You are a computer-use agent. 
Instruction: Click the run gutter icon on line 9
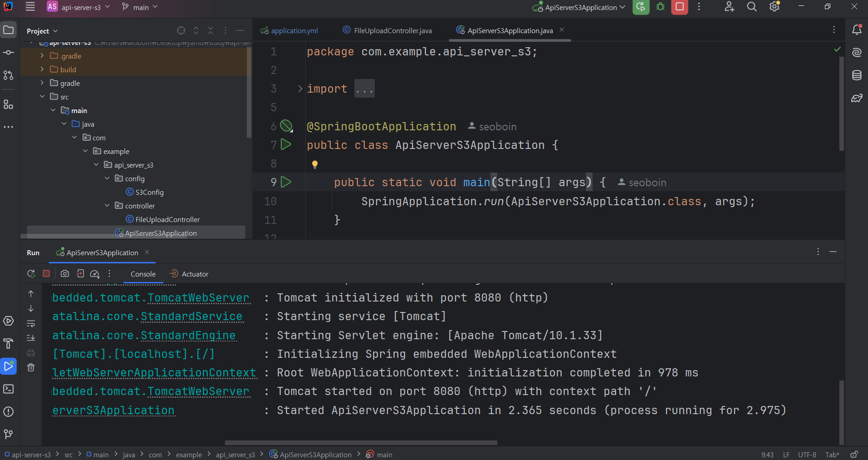pos(286,182)
